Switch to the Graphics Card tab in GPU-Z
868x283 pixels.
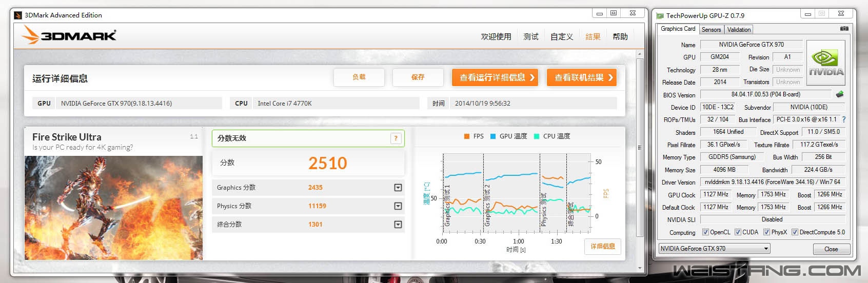(x=678, y=29)
